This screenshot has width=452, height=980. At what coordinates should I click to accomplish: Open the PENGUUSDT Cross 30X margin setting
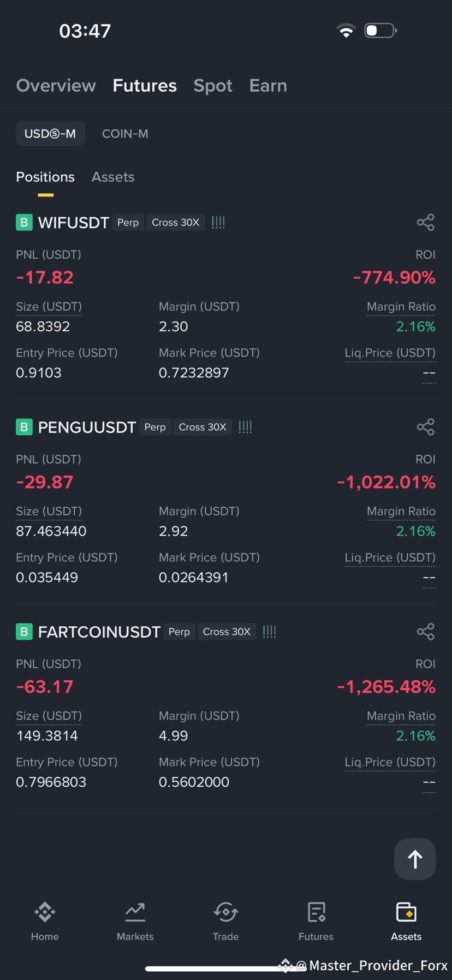coord(203,427)
